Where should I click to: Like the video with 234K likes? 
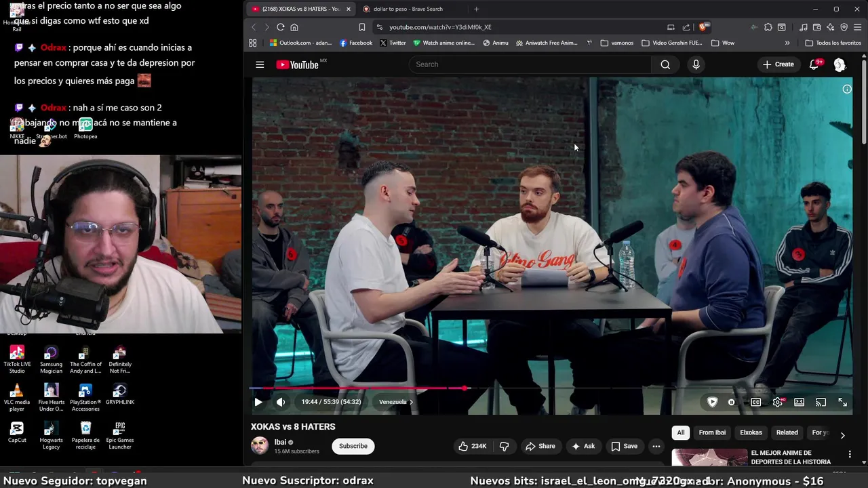click(472, 446)
